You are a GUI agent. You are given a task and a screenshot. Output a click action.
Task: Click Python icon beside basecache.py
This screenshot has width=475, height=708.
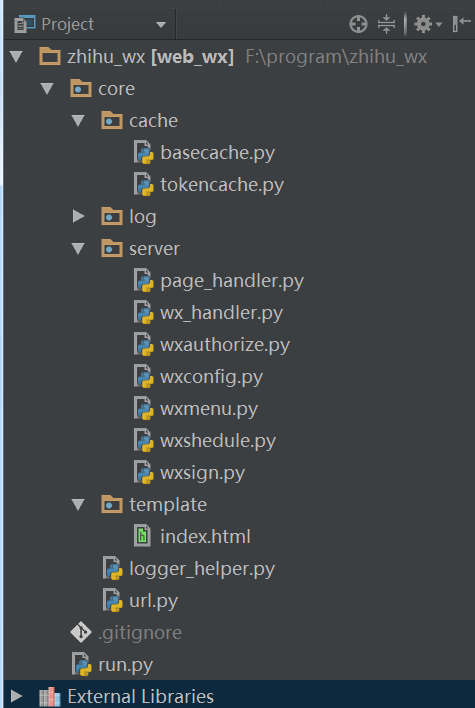(144, 153)
